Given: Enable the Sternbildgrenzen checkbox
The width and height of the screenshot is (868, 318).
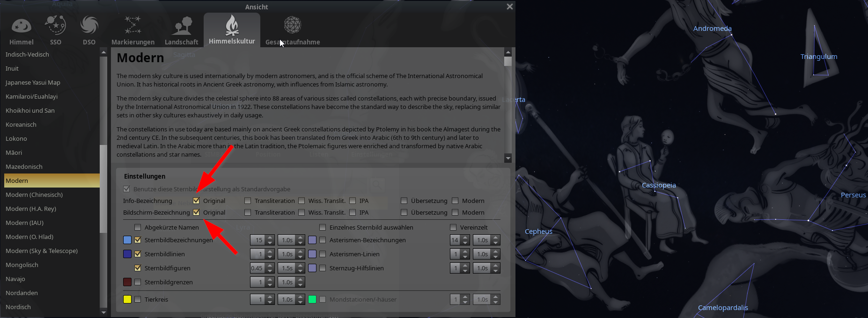Looking at the screenshot, I should tap(138, 282).
